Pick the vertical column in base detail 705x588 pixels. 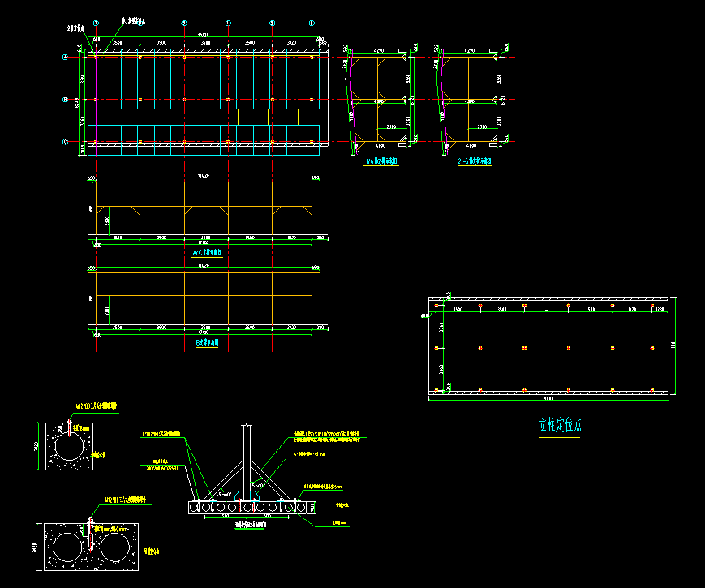(x=247, y=462)
